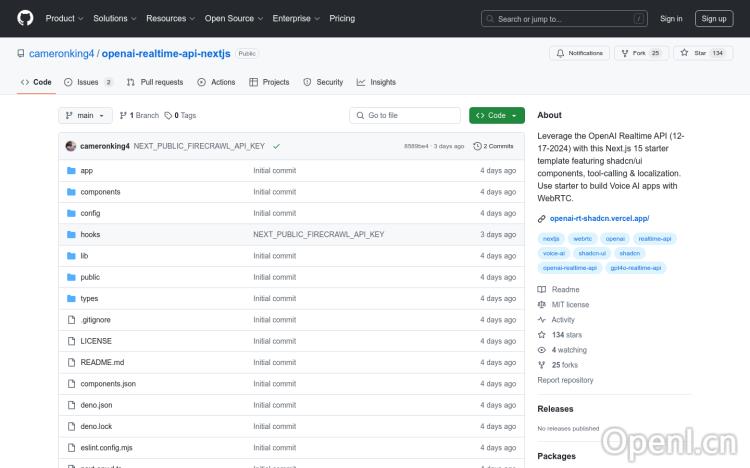Expand the Product menu in header
This screenshot has height=468, width=750.
(x=63, y=18)
